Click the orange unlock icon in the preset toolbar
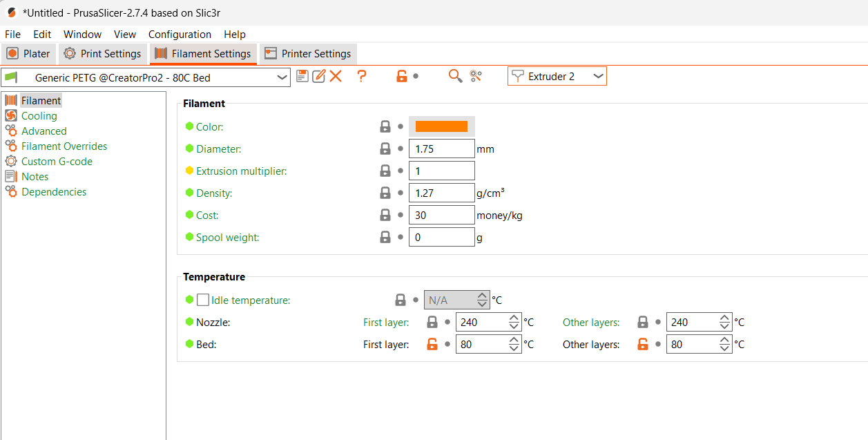 (x=401, y=76)
